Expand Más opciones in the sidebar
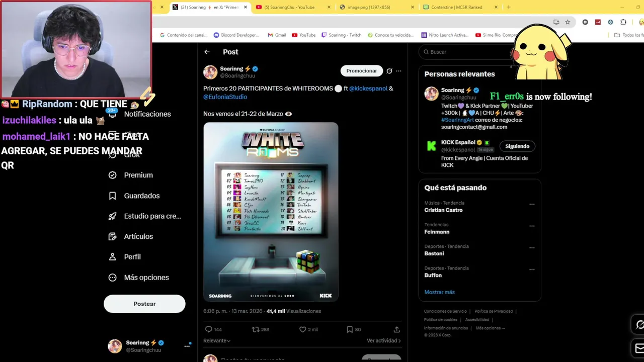The height and width of the screenshot is (362, 644). coord(140,278)
